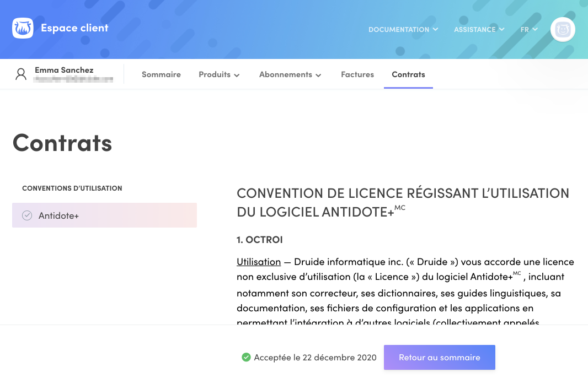Click the Espace client wordmark
The height and width of the screenshot is (378, 588).
point(74,28)
